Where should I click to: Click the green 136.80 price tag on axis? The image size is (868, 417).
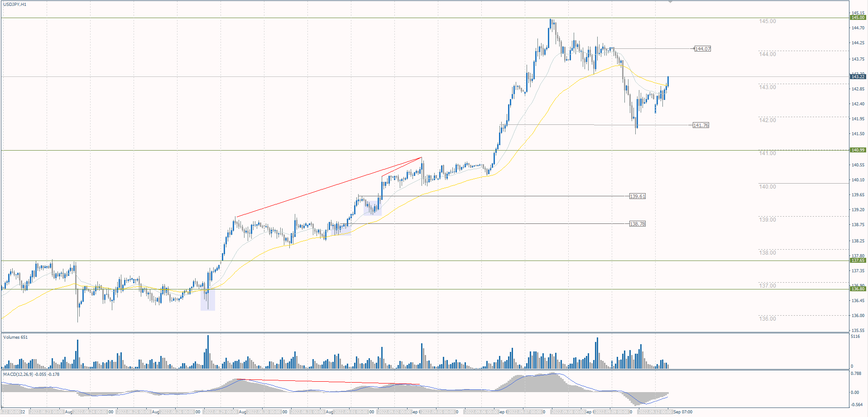[x=858, y=289]
